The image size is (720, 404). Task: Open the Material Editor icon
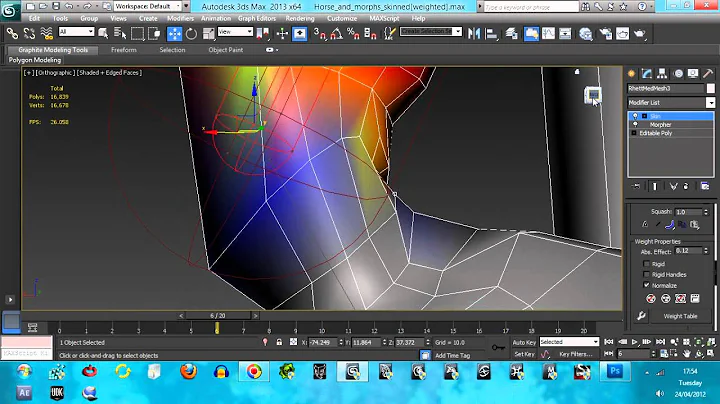click(x=585, y=34)
